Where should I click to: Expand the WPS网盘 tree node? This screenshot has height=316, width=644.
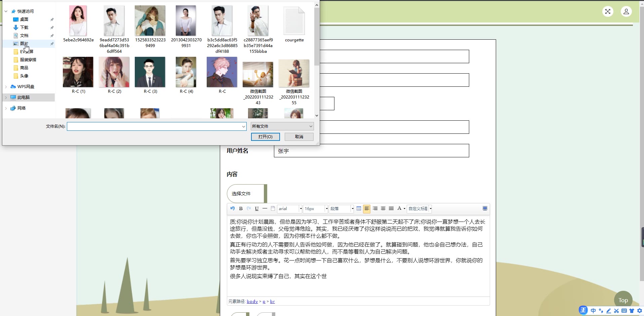pyautogui.click(x=6, y=87)
